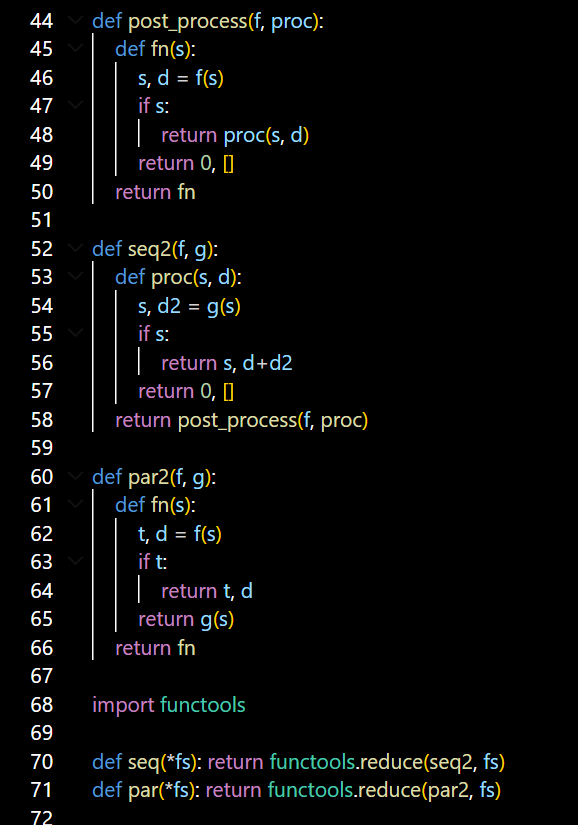Place cursor on 'return g(s)' line 65
578x825 pixels.
186,619
